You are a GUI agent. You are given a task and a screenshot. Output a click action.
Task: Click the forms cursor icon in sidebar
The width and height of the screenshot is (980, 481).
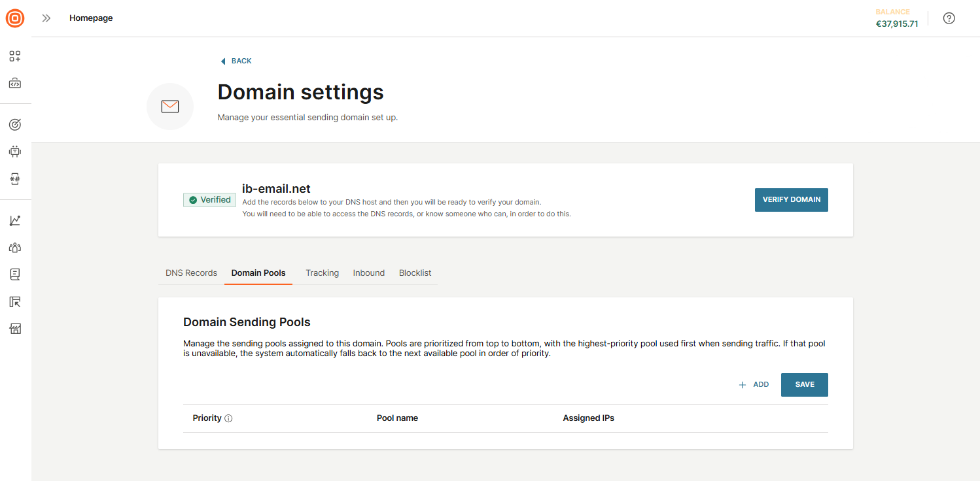[x=14, y=301]
